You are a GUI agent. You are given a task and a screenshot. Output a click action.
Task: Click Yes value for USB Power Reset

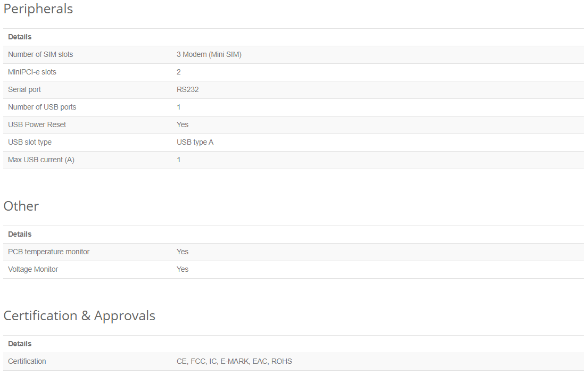coord(182,124)
